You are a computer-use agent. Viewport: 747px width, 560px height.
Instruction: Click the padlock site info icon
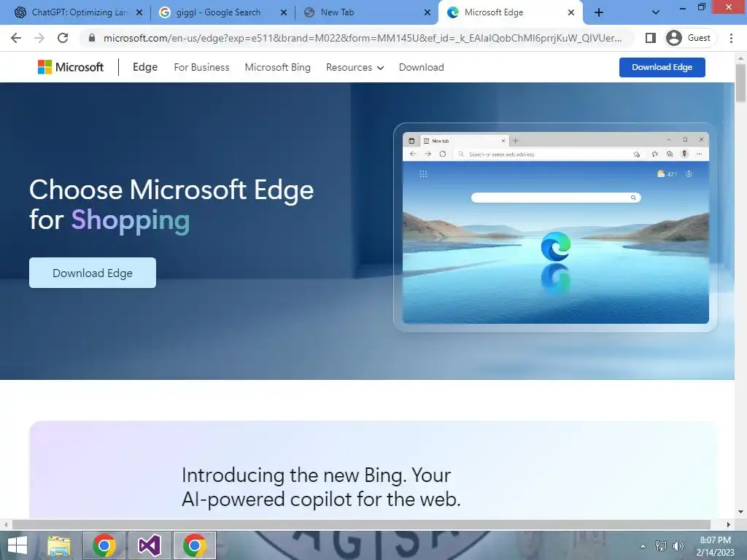[x=92, y=38]
